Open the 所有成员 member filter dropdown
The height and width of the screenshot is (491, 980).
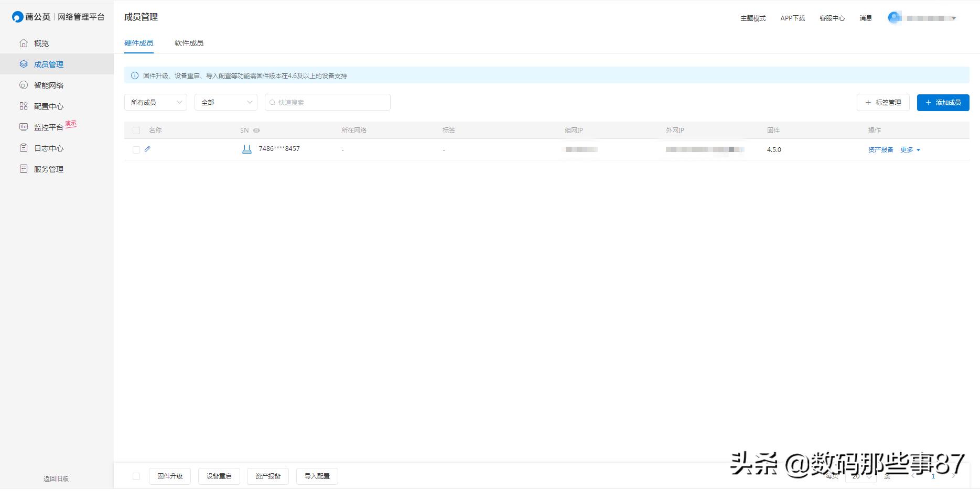click(x=155, y=102)
